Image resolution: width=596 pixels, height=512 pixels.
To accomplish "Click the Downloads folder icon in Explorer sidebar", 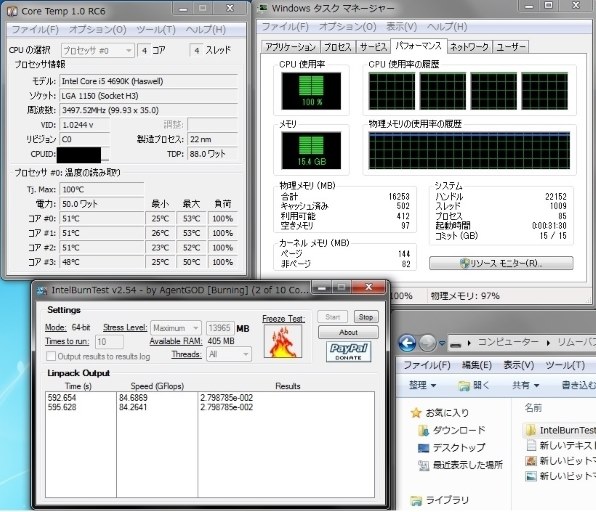I will 423,430.
